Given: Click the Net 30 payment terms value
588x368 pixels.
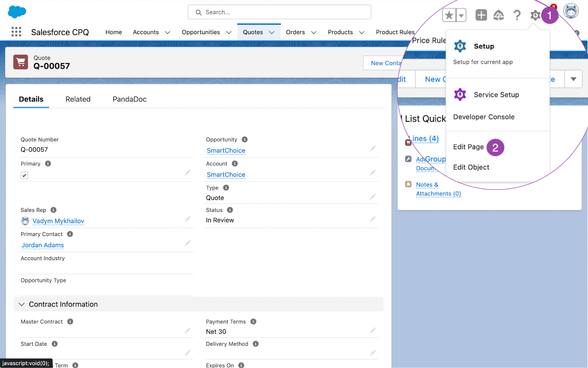Looking at the screenshot, I should tap(216, 332).
